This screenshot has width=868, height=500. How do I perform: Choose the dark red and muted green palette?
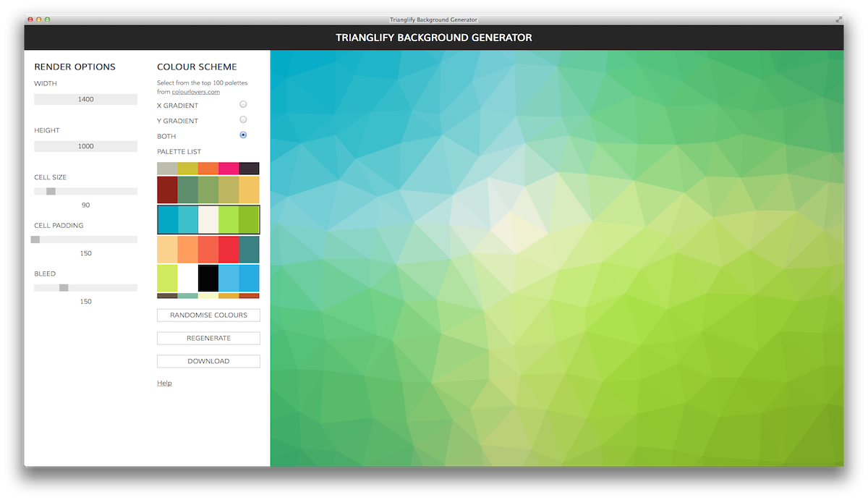[208, 190]
